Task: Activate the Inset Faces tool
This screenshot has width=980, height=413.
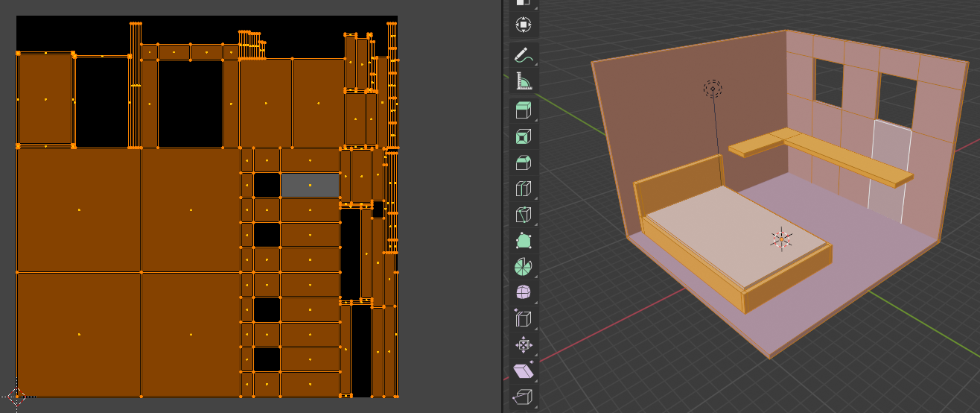Action: tap(524, 137)
